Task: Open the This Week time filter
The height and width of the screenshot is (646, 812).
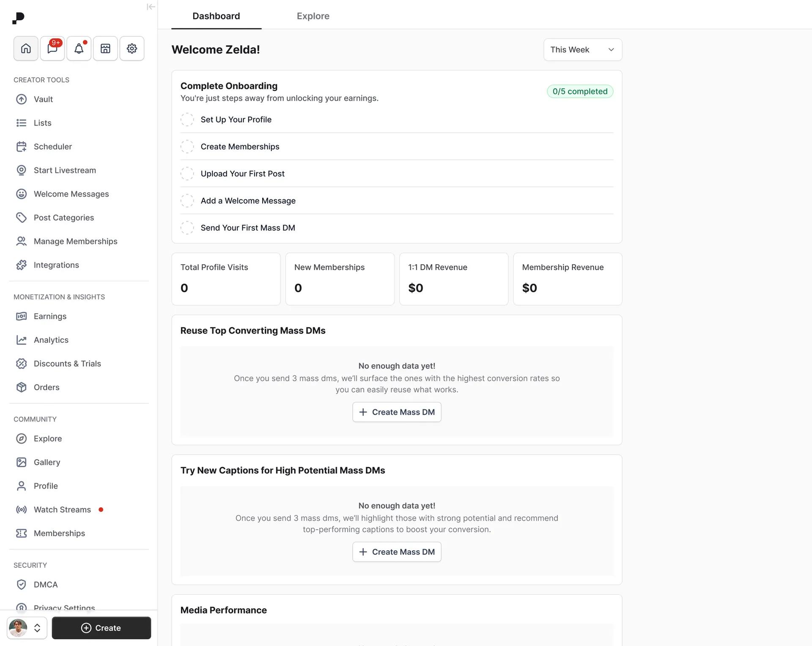Action: 582,49
